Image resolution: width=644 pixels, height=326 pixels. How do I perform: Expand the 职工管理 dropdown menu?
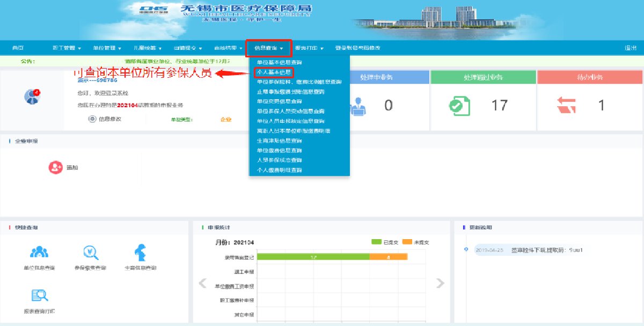coord(67,48)
